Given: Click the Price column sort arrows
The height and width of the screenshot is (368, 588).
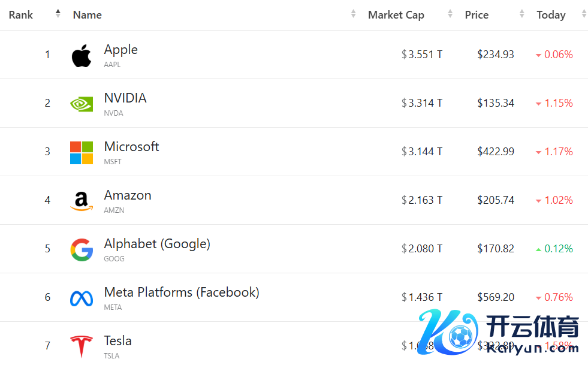Looking at the screenshot, I should (522, 14).
